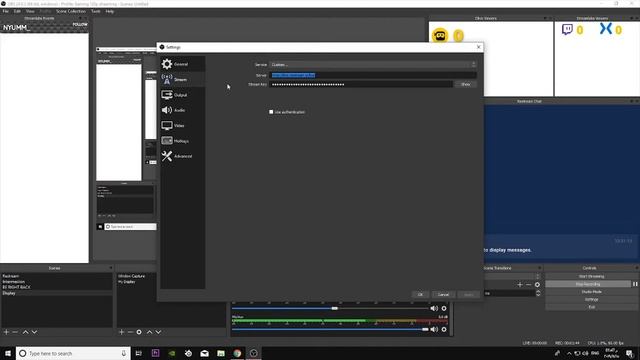This screenshot has height=360, width=640.
Task: Open the Advanced settings category
Action: 182,156
